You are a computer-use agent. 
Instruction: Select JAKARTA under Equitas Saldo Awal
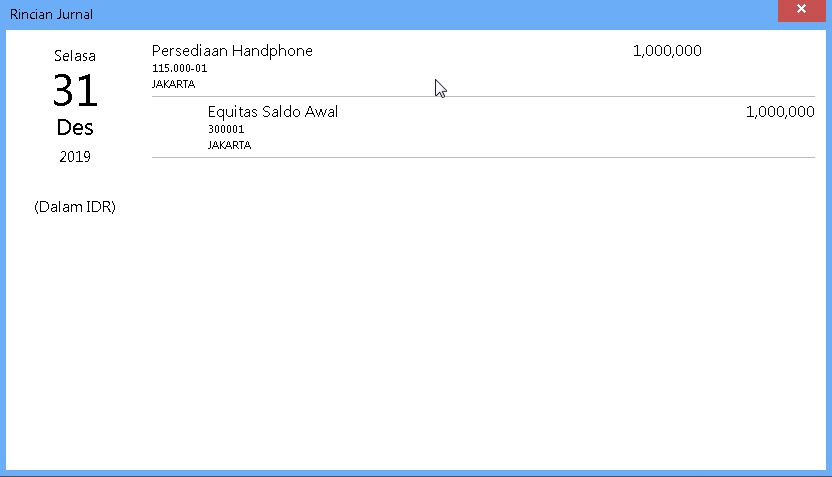[x=230, y=145]
